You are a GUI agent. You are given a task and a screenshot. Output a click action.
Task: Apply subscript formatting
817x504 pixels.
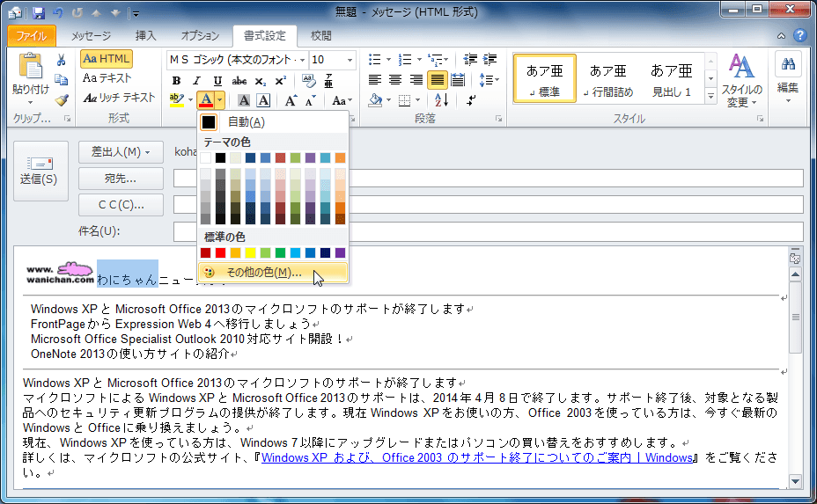pyautogui.click(x=260, y=81)
